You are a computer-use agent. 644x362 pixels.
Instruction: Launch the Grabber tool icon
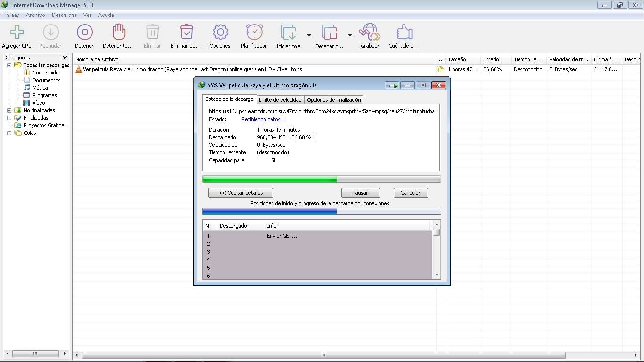pyautogui.click(x=370, y=32)
